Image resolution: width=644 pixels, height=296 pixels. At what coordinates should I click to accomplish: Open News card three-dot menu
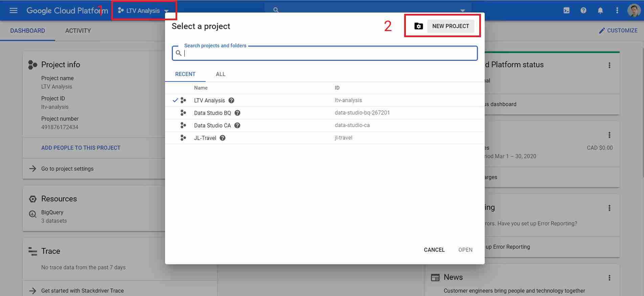609,278
